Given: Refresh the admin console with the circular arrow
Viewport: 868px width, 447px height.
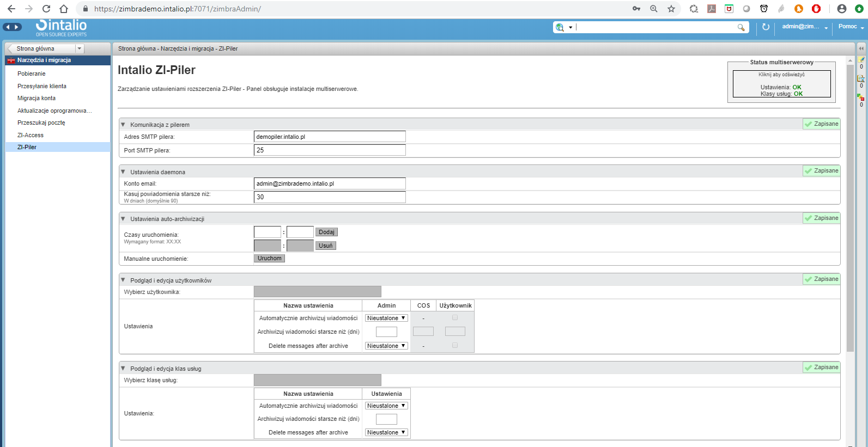Looking at the screenshot, I should [x=766, y=27].
